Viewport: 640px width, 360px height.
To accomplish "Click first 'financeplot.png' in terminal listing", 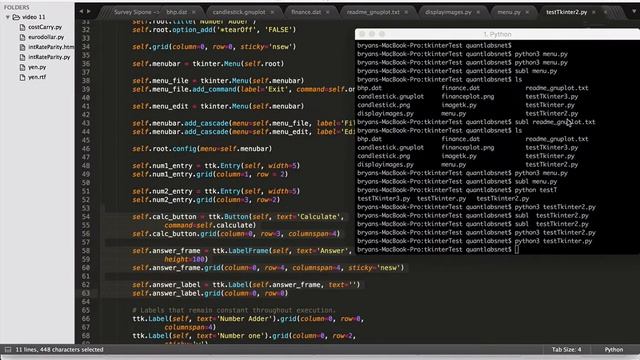I will point(467,97).
